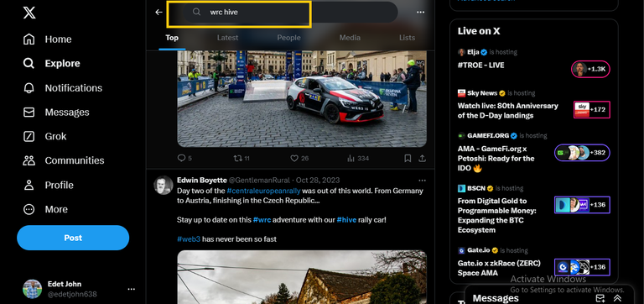Screen dimensions: 644x304
Task: Open the More options menu in sidebar
Action: (45, 209)
